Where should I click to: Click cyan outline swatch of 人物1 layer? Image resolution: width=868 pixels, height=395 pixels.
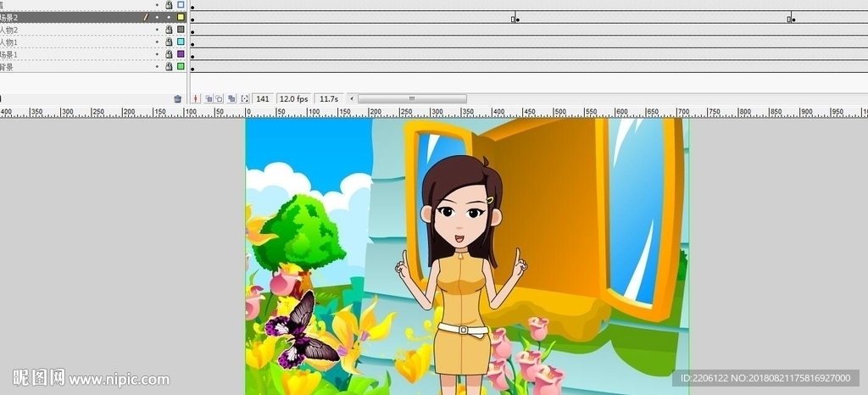tap(181, 42)
